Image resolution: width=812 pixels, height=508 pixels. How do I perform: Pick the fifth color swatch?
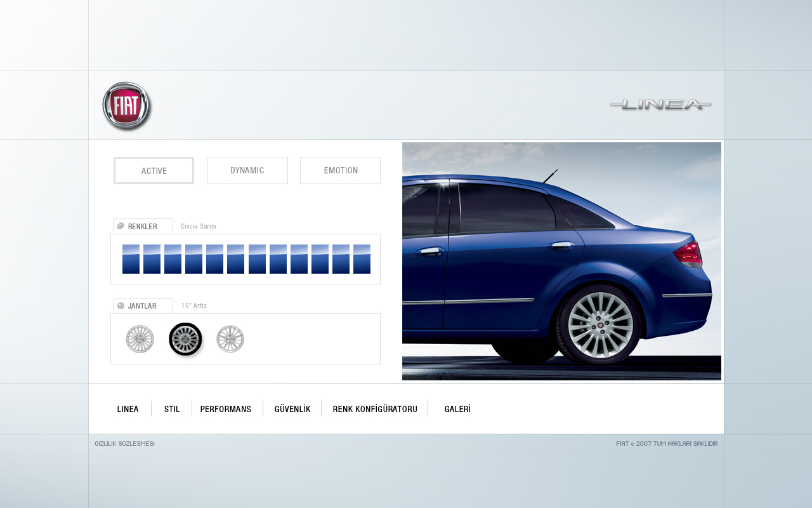214,259
